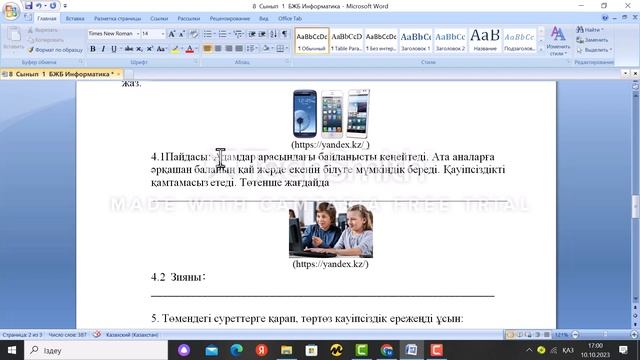The width and height of the screenshot is (640, 360).
Task: Click the bulleted list icon
Action: (x=207, y=33)
